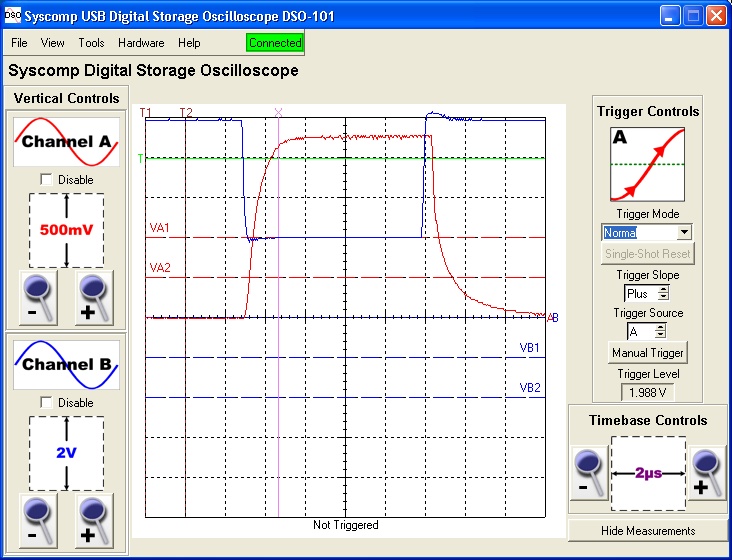Zoom in Channel A vertical scale
The image size is (732, 560).
pyautogui.click(x=95, y=297)
